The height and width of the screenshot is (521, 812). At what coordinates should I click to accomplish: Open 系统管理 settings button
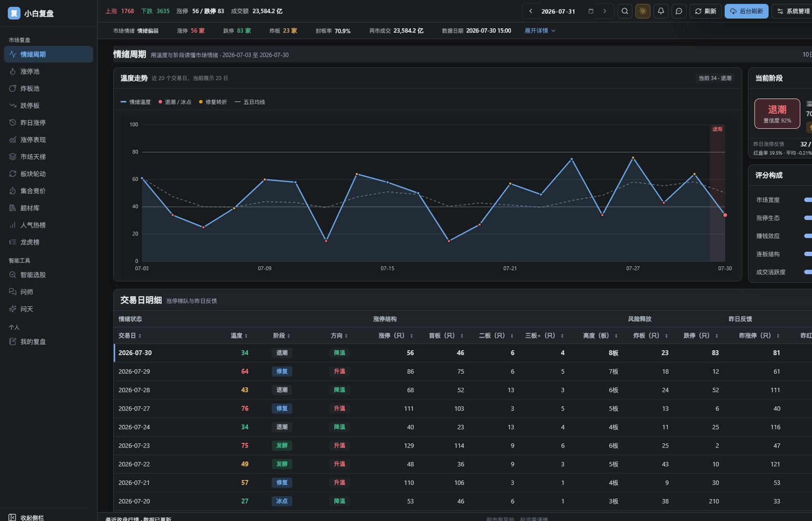click(793, 11)
